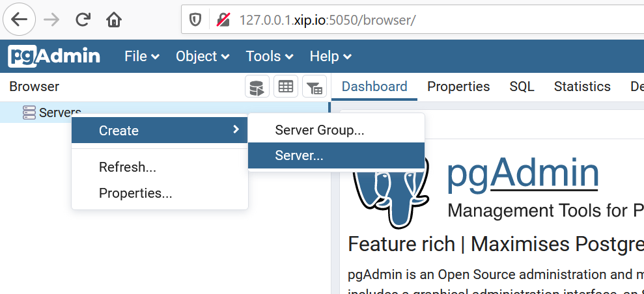Switch to the Properties tab
The height and width of the screenshot is (294, 644).
[458, 87]
